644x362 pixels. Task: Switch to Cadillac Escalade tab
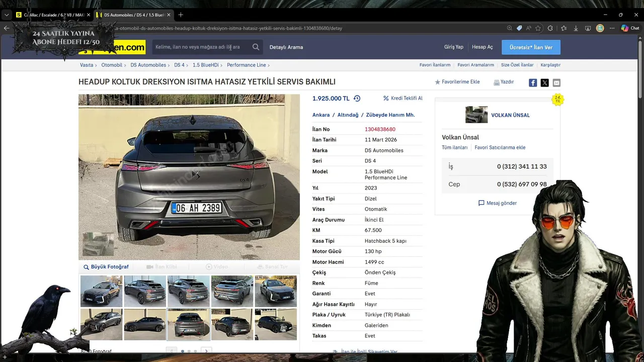click(x=53, y=15)
